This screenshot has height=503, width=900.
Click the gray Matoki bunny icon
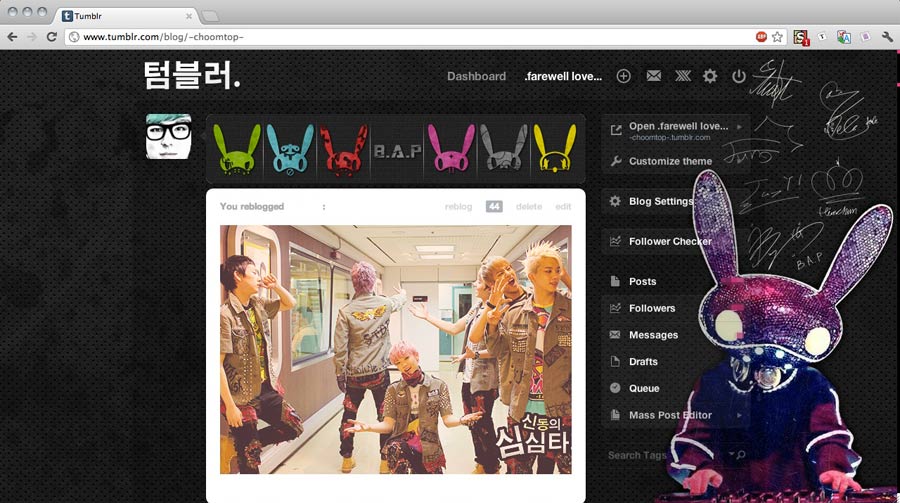(x=503, y=148)
